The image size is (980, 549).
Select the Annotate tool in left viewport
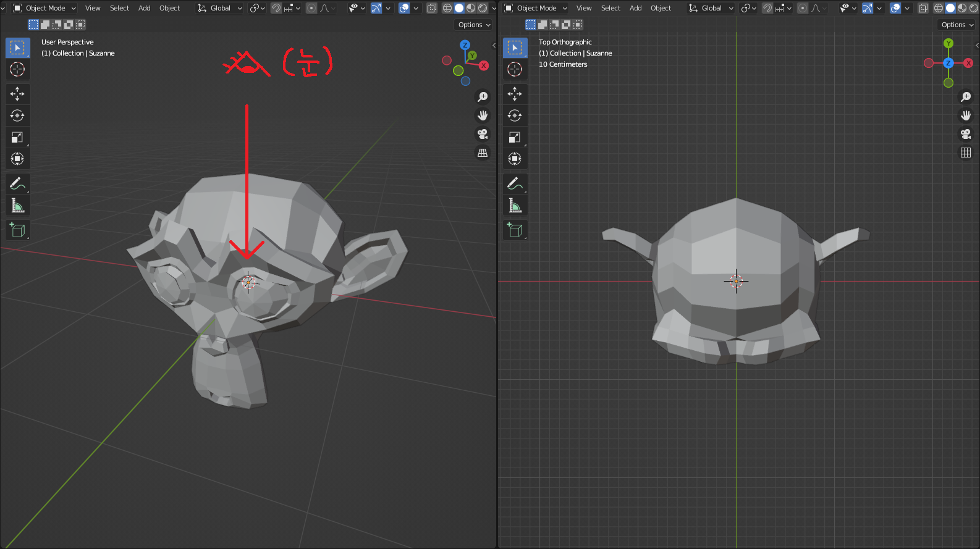[17, 183]
